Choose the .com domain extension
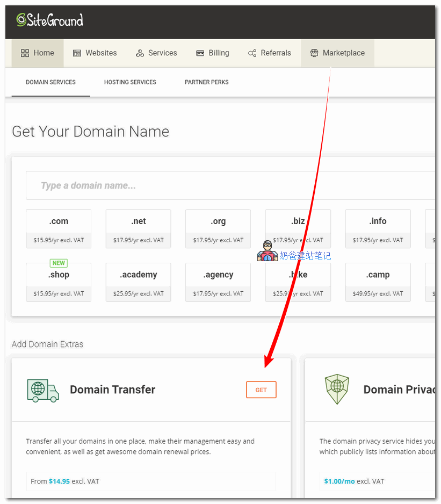This screenshot has height=504, width=441. tap(59, 228)
